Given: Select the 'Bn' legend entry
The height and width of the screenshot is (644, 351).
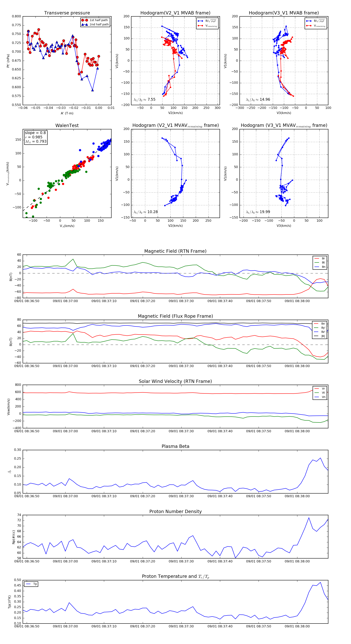Looking at the screenshot, I should point(320,267).
